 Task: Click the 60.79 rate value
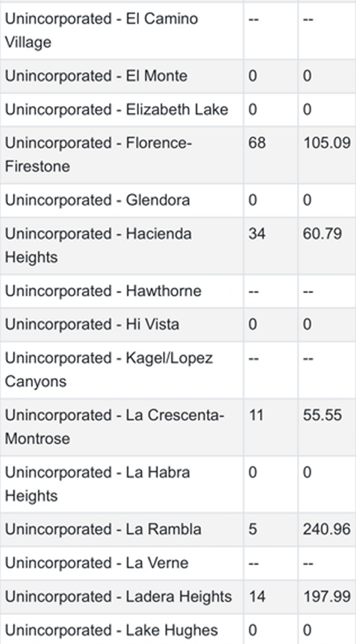click(322, 234)
